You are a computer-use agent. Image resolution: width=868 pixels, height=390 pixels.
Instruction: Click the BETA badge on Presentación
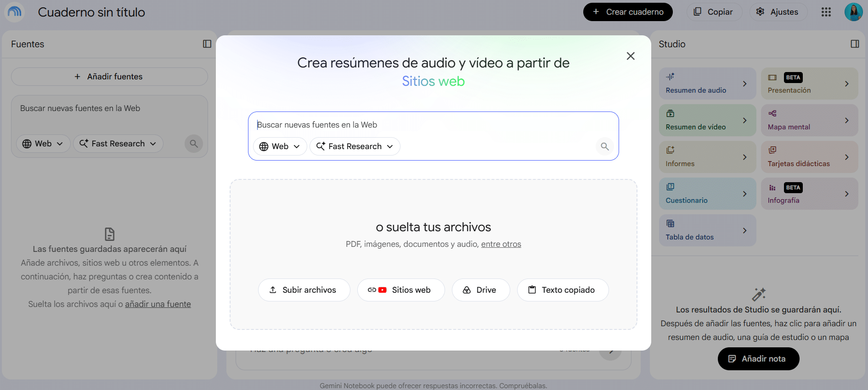point(793,78)
